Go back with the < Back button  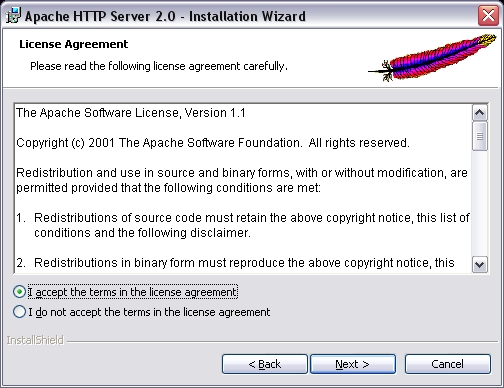tap(265, 364)
